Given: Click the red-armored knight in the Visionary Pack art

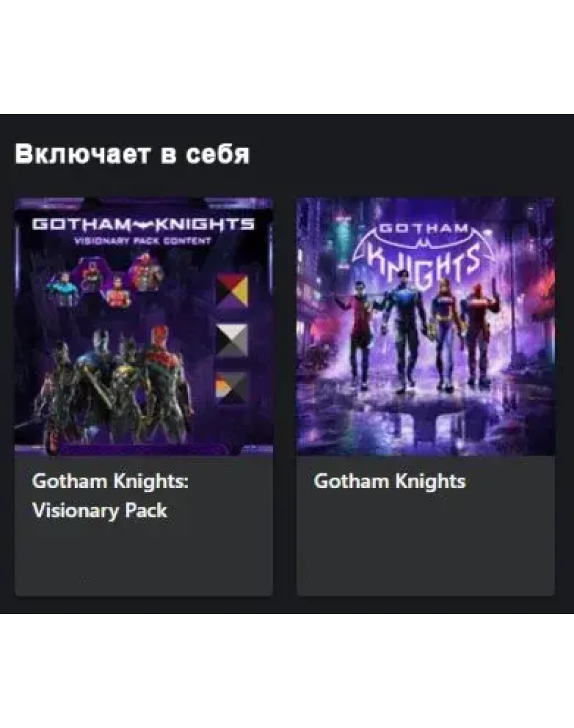Looking at the screenshot, I should (165, 381).
